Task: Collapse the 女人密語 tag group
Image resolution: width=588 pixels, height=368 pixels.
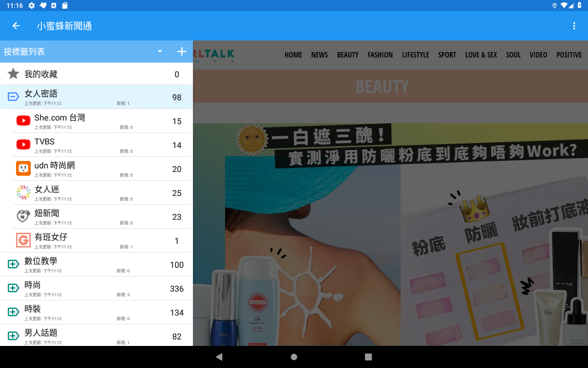Action: click(x=13, y=97)
